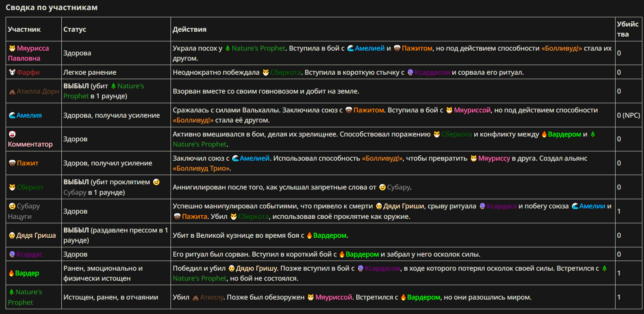Click tree emoji in Атилла Дорн status cell
This screenshot has width=644, height=314.
(113, 86)
